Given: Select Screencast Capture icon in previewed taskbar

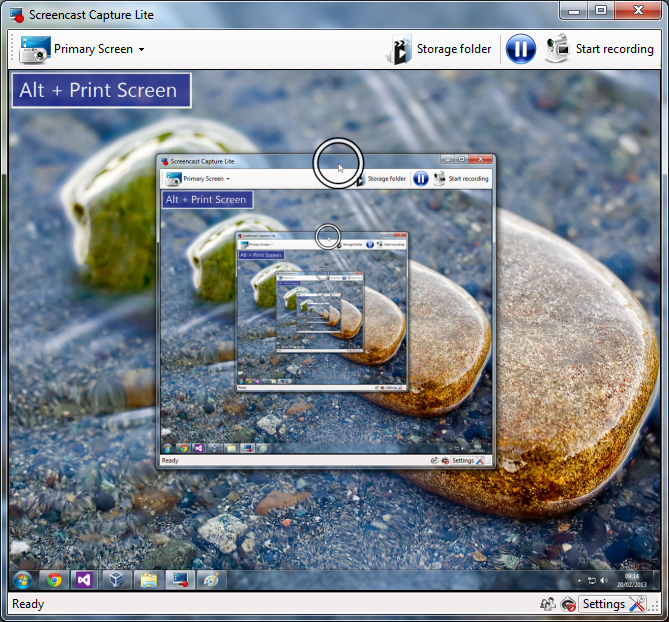Looking at the screenshot, I should click(180, 580).
